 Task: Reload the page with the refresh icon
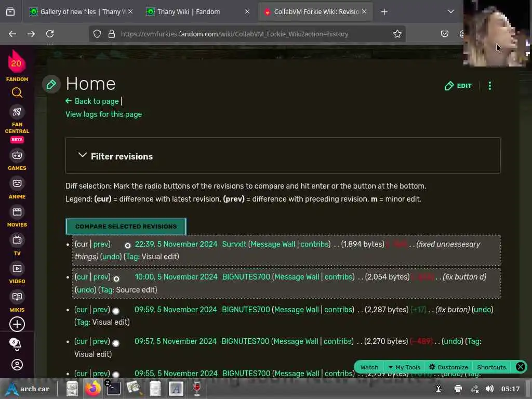(50, 34)
